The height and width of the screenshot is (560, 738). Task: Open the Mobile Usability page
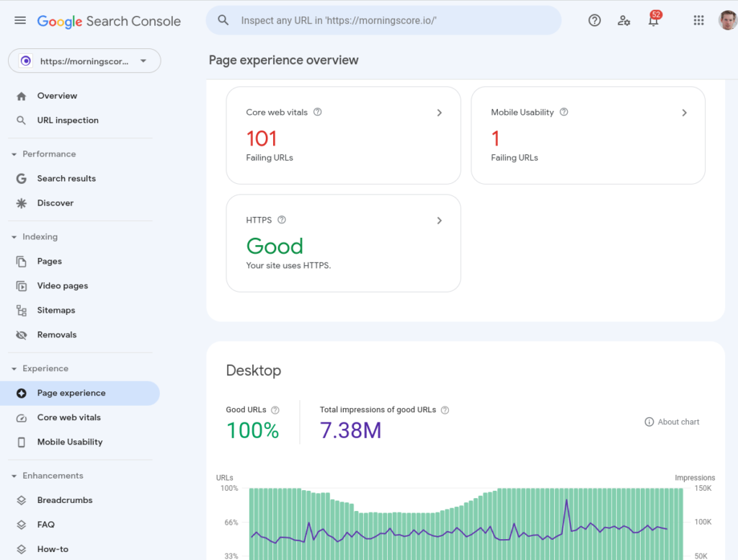pyautogui.click(x=68, y=442)
